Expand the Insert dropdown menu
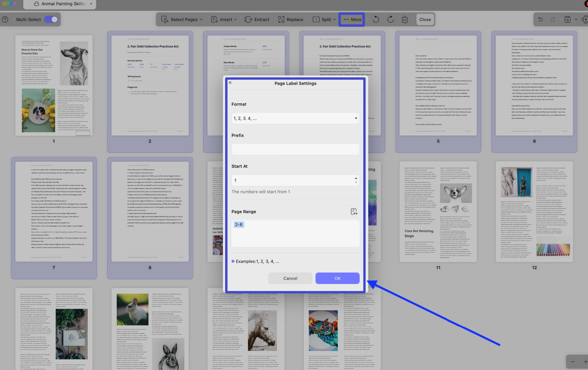This screenshot has height=370, width=588. [224, 20]
